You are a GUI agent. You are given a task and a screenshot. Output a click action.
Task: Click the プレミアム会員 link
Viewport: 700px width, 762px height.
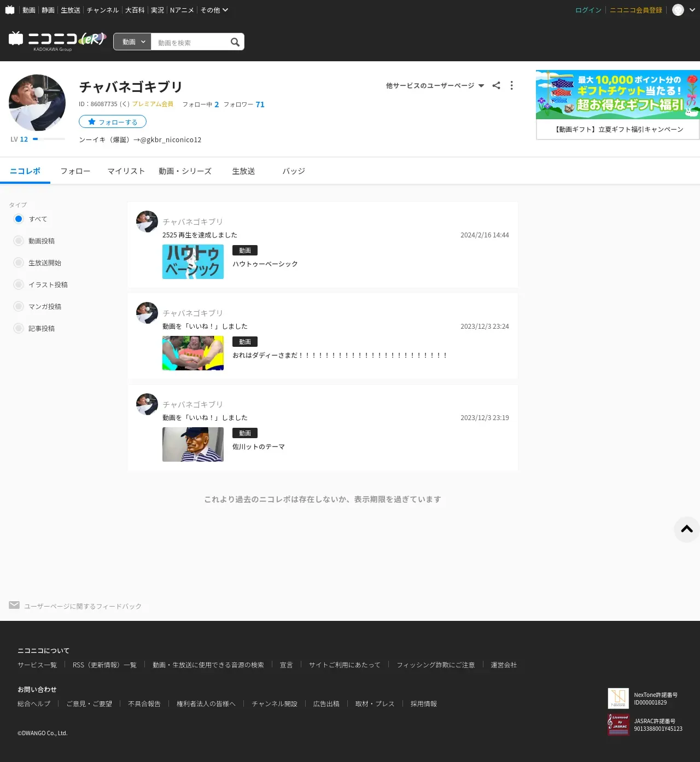[x=153, y=104]
